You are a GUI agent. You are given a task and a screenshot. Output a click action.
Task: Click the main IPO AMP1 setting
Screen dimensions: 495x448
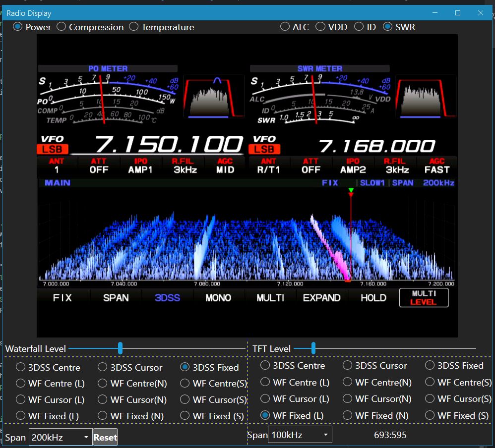coord(140,166)
